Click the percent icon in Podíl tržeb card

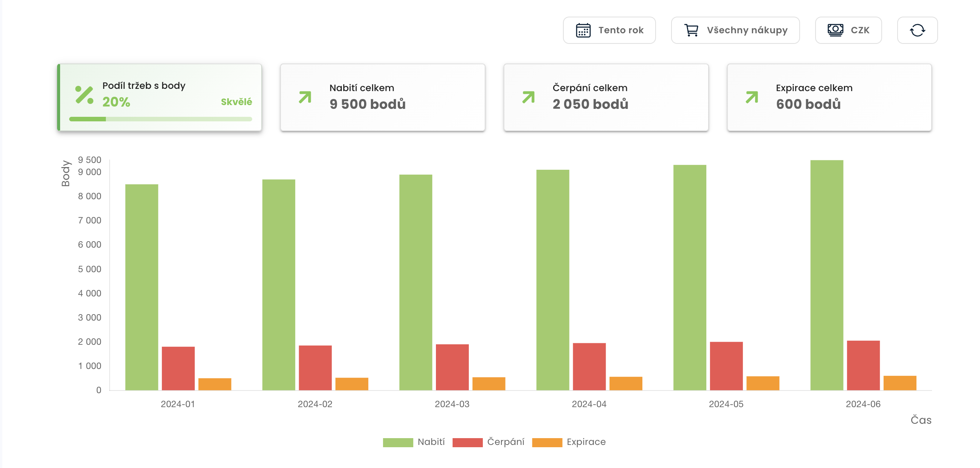(x=84, y=95)
